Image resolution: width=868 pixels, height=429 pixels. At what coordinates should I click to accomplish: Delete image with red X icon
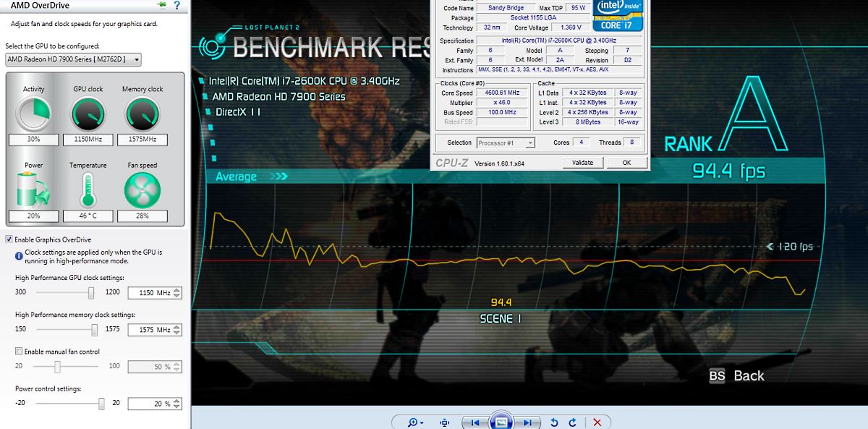pyautogui.click(x=597, y=422)
